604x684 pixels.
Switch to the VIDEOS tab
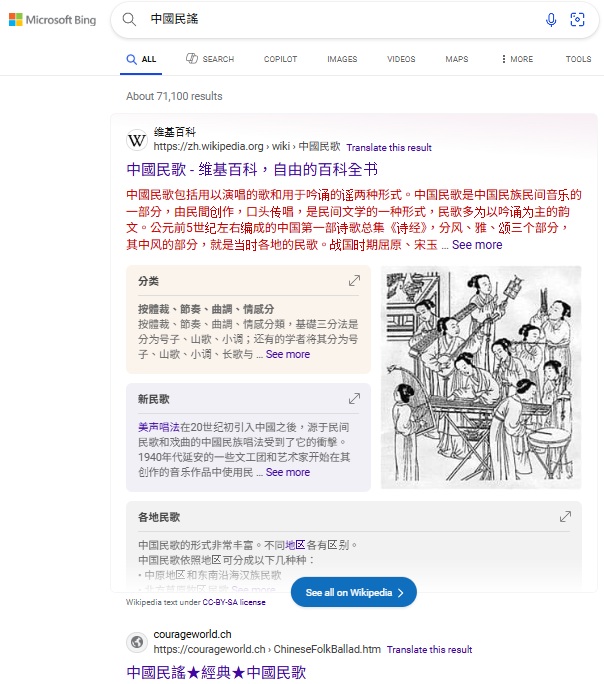pos(401,59)
